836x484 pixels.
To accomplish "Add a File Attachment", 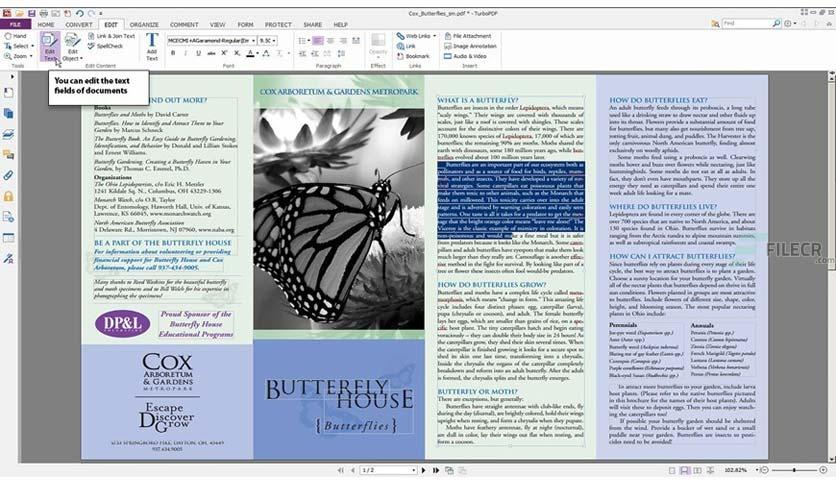I will tap(468, 36).
